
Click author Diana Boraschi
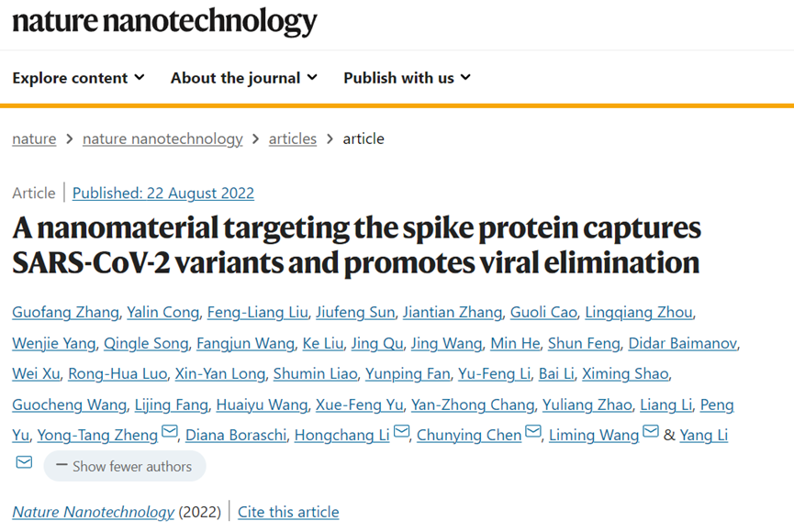tap(236, 435)
